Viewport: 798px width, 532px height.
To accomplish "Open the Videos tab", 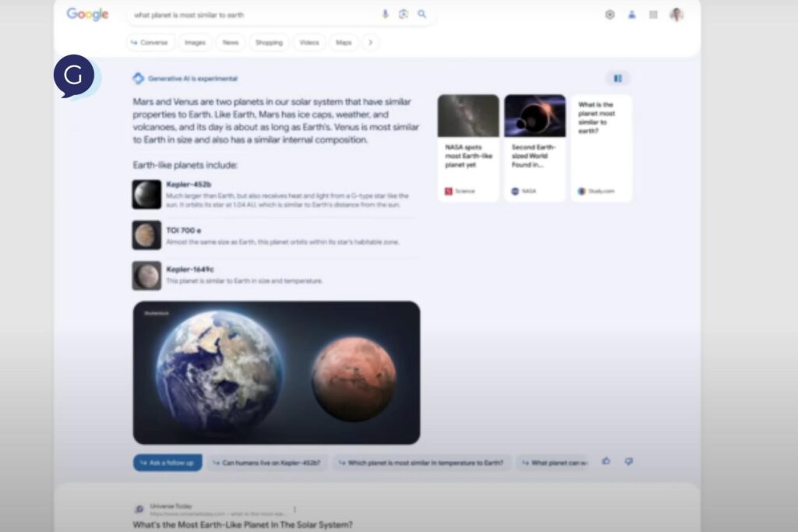I will [x=309, y=42].
